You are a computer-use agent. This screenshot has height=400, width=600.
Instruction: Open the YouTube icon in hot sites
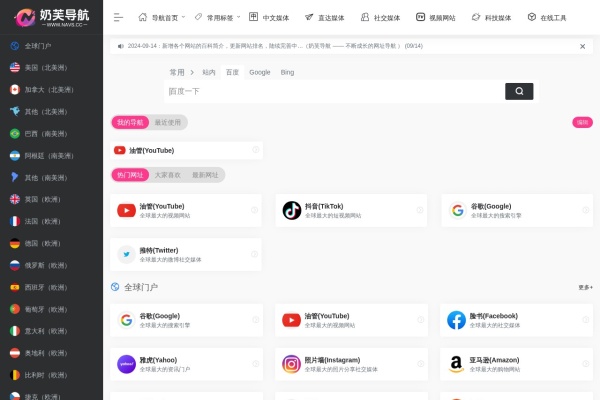(x=126, y=210)
